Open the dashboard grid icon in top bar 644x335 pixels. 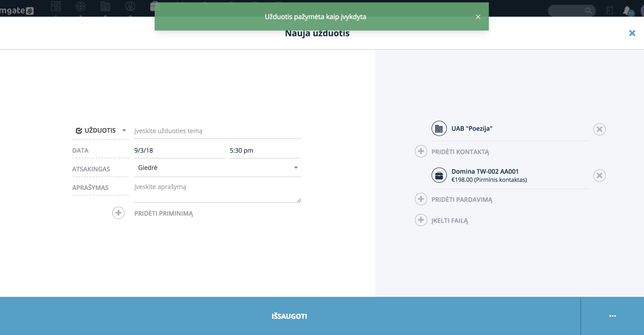[56, 6]
